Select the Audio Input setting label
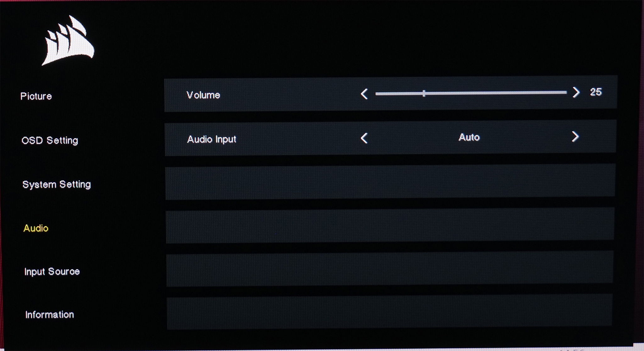The width and height of the screenshot is (644, 351). [x=211, y=139]
